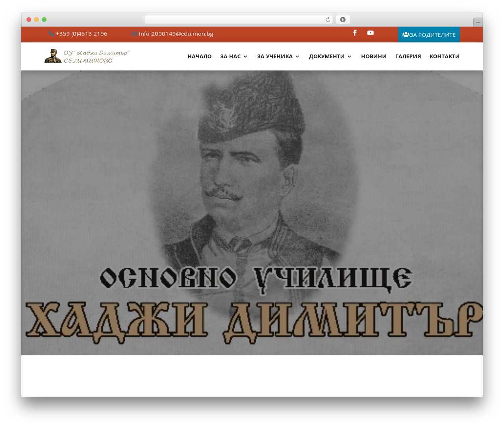Show downloads in the browser toolbar

click(x=343, y=20)
